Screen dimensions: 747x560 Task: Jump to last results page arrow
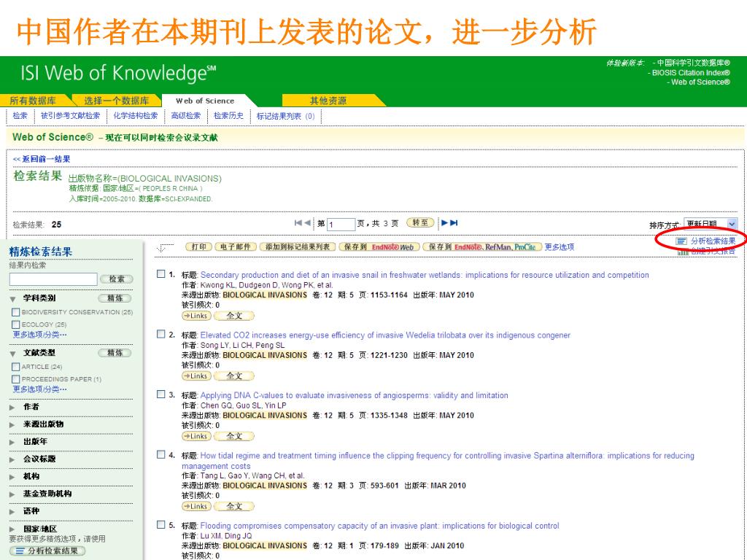tap(454, 223)
